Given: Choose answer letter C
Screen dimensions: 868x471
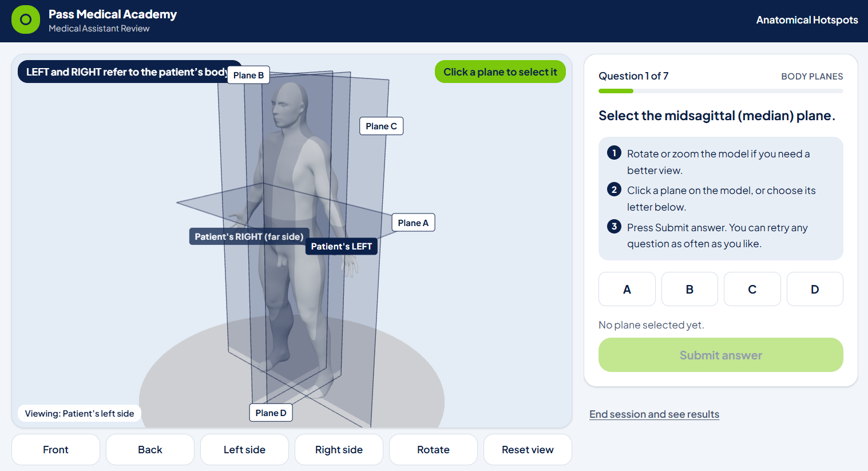Looking at the screenshot, I should click(752, 289).
